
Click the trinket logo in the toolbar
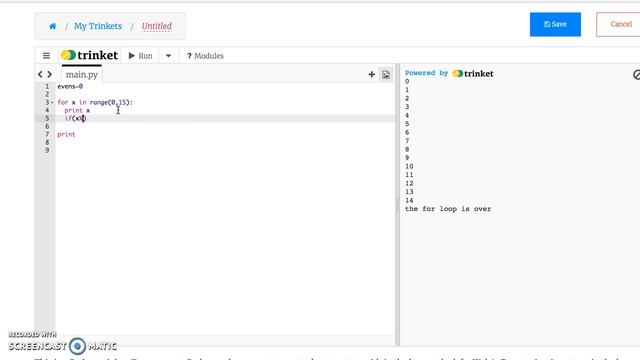90,55
